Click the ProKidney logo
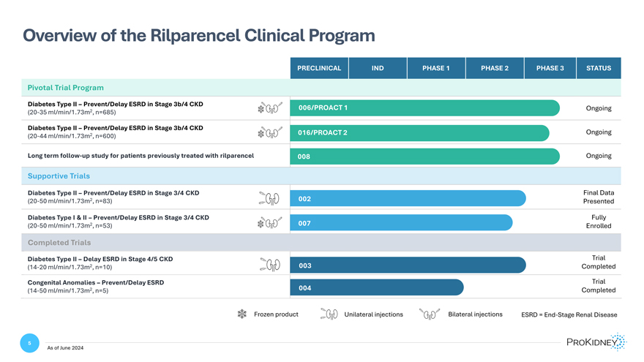The image size is (644, 362). (x=596, y=342)
